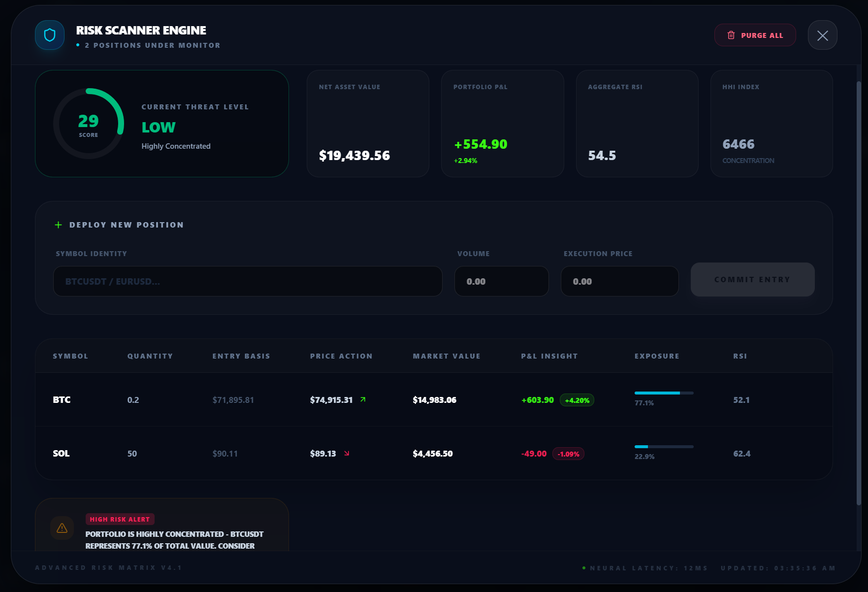Focus the Symbol Identity input field
Viewport: 868px width, 592px height.
pyautogui.click(x=248, y=281)
